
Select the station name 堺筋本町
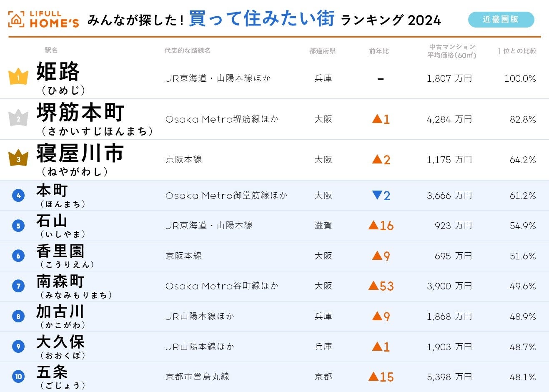(80, 113)
